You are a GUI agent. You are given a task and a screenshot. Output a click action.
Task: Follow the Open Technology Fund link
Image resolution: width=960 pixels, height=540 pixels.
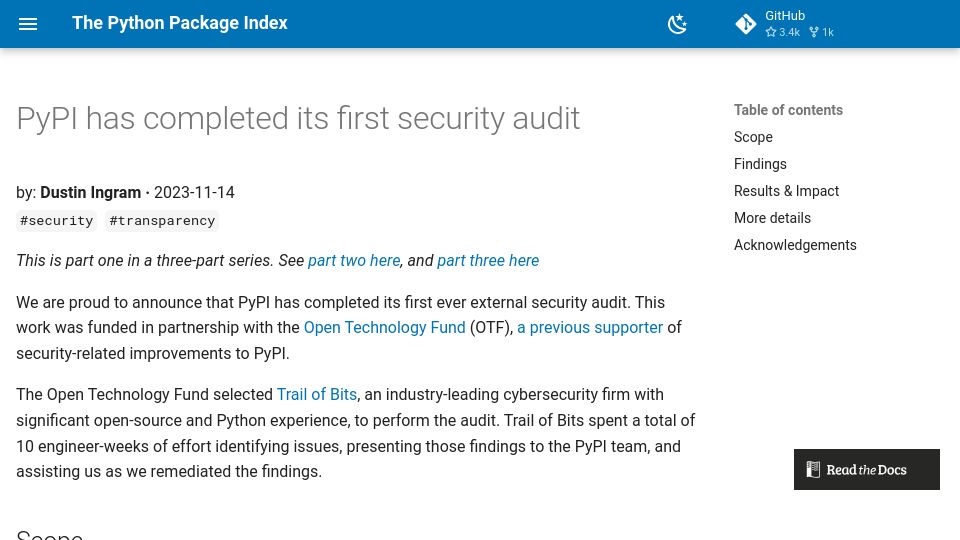coord(384,328)
